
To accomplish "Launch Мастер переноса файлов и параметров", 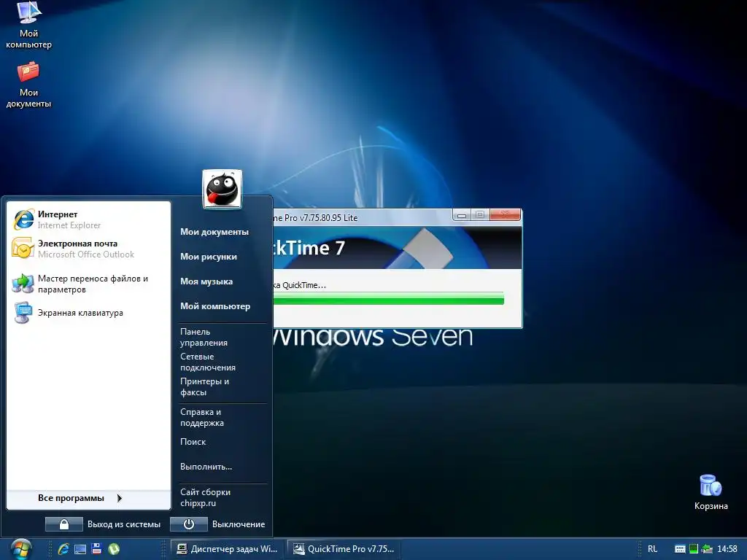I will (90, 284).
